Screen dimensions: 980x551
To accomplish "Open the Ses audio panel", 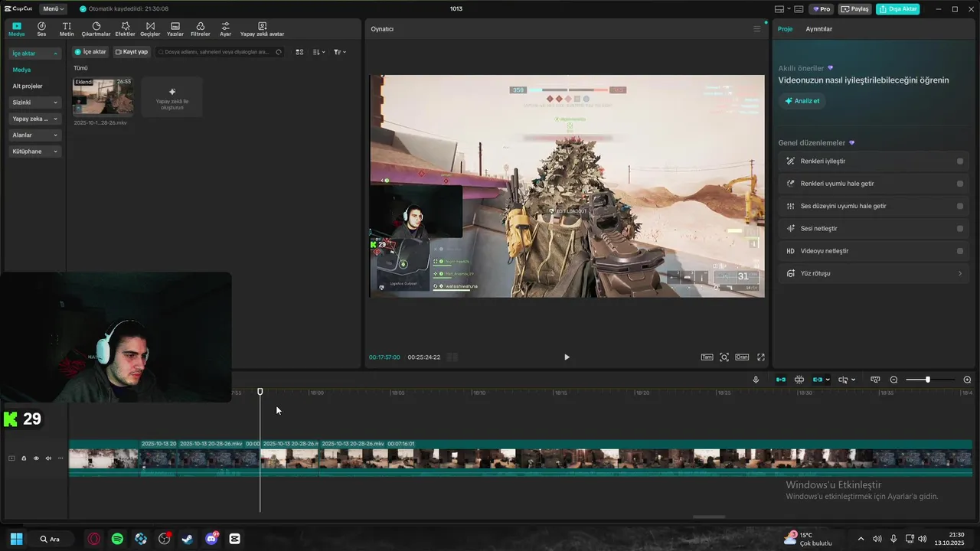I will [x=41, y=29].
